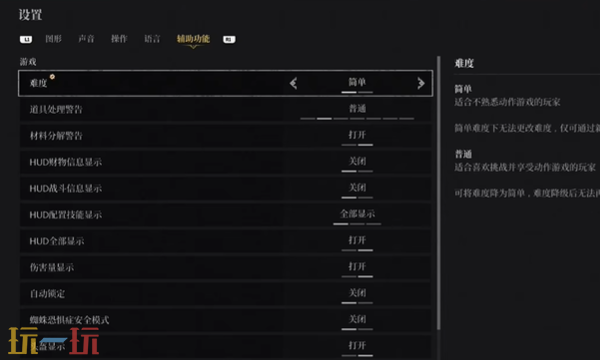Change HUD配置技能显示 value 全部显示

(357, 214)
